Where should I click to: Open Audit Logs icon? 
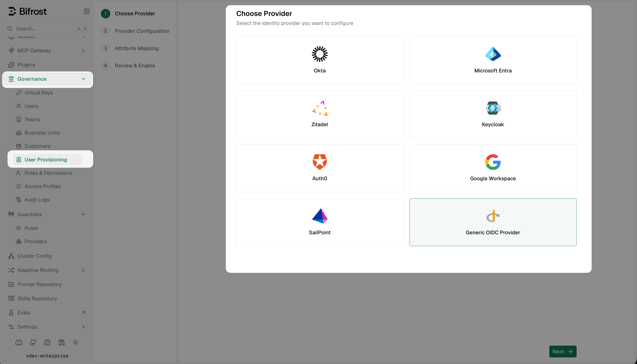click(19, 200)
